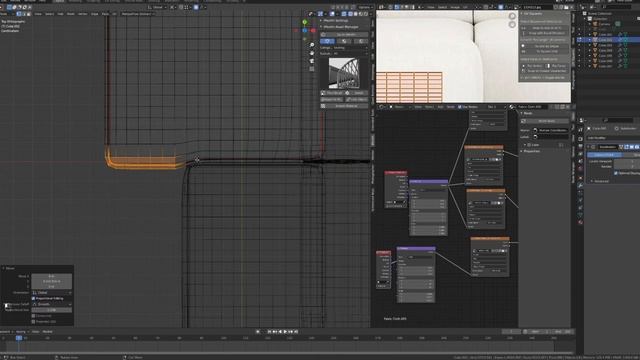This screenshot has height=360, width=640.
Task: Switch to vertex select mode
Action: [x=19, y=14]
